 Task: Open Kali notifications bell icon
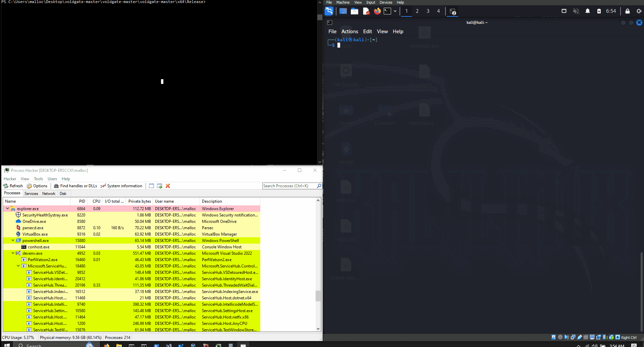588,11
